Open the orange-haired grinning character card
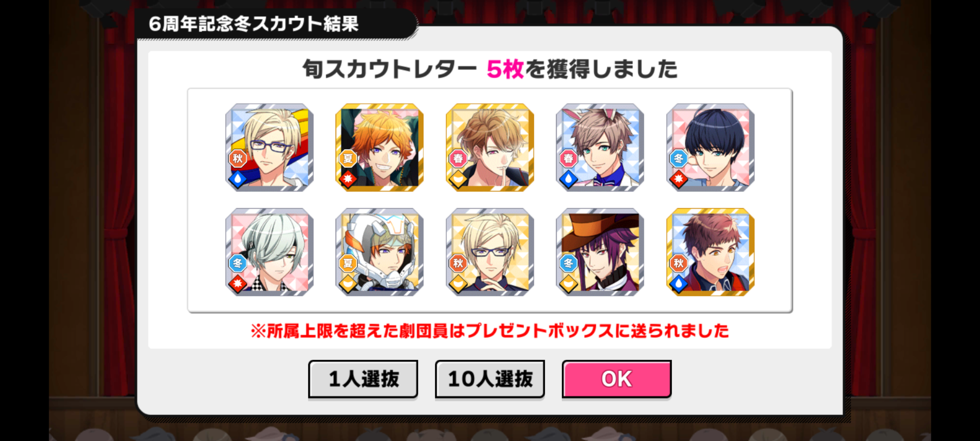Viewport: 980px width, 441px height. click(x=380, y=147)
